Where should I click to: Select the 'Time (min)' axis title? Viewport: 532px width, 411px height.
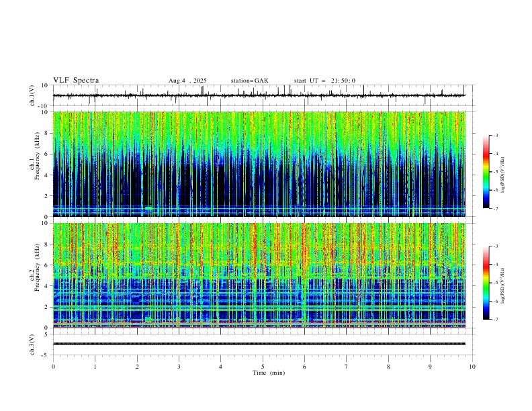pos(269,373)
